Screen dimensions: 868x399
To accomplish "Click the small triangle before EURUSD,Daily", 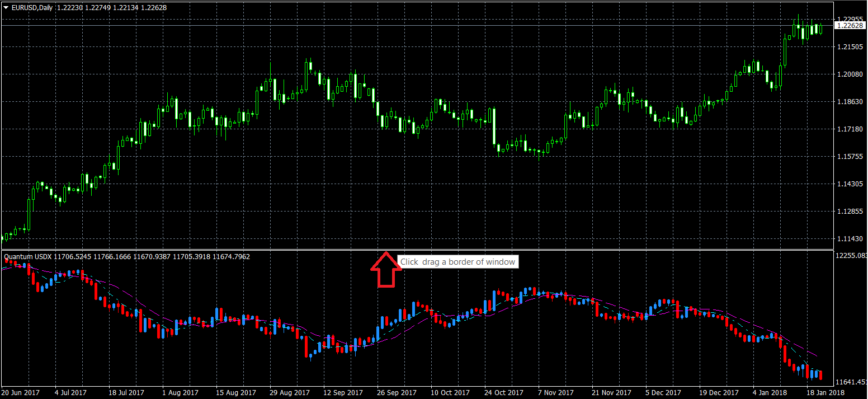I will coord(6,7).
